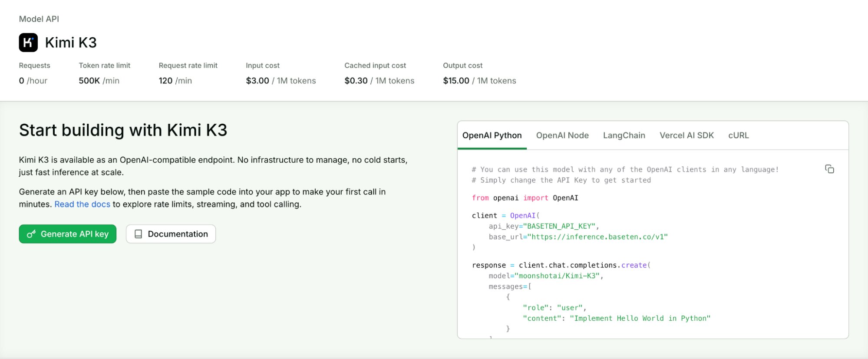
Task: Follow the Read the docs link
Action: (x=82, y=204)
